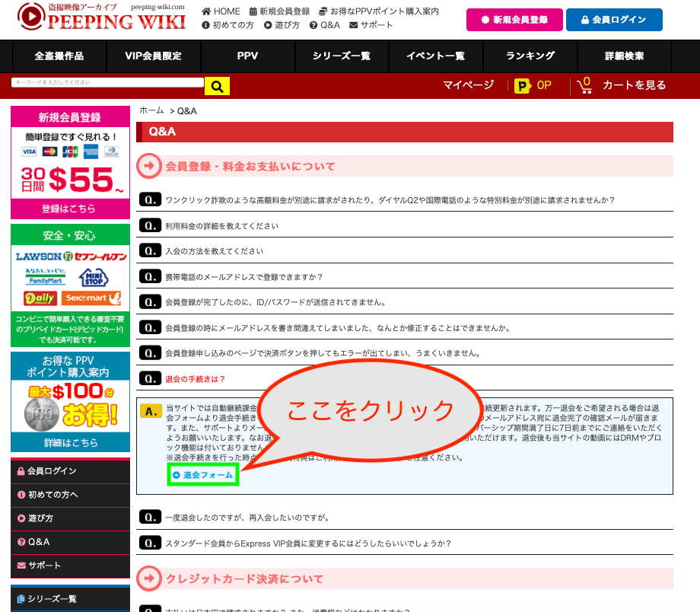Open the ランキング navigation tab

click(x=530, y=56)
